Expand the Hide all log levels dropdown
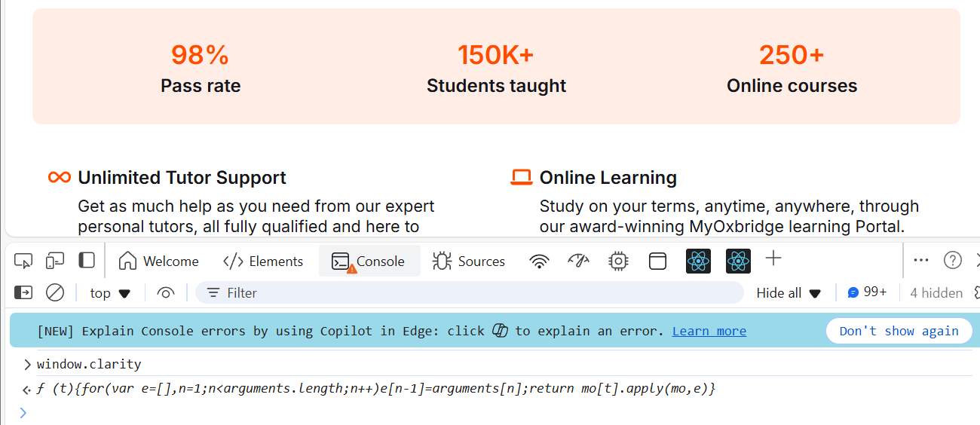 (x=789, y=293)
